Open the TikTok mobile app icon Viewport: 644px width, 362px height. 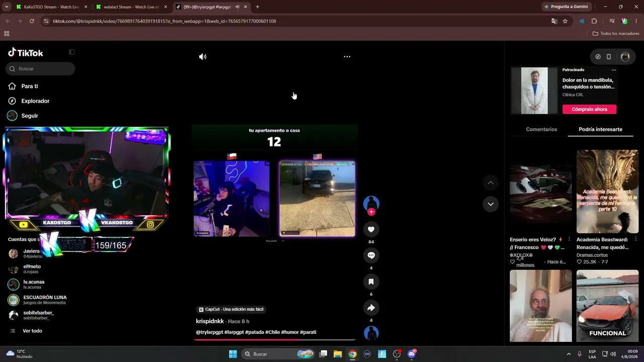pos(608,57)
